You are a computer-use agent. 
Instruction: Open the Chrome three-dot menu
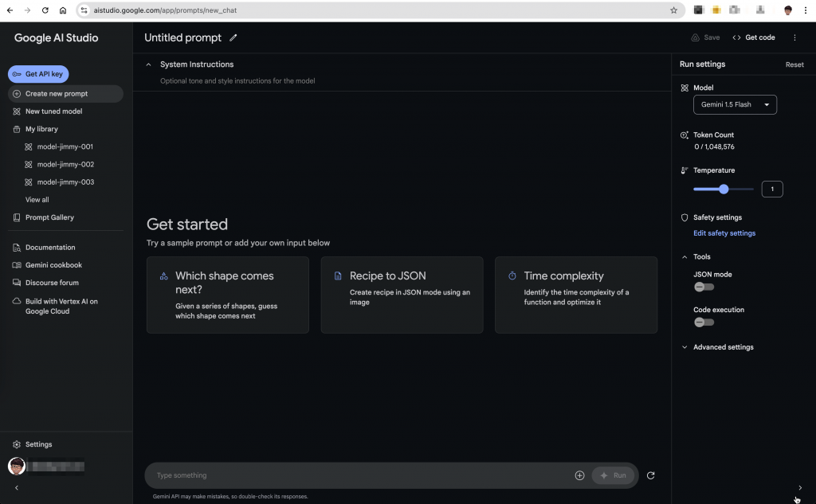pos(806,10)
